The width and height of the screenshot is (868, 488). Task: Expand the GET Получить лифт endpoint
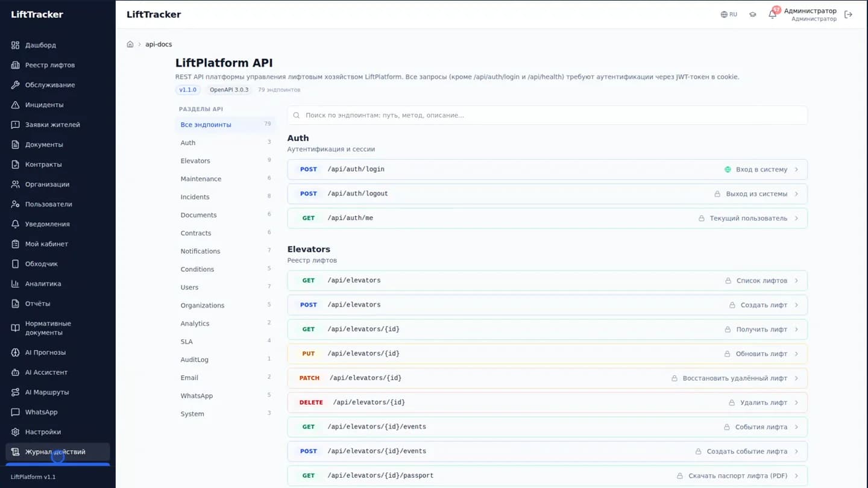[547, 330]
